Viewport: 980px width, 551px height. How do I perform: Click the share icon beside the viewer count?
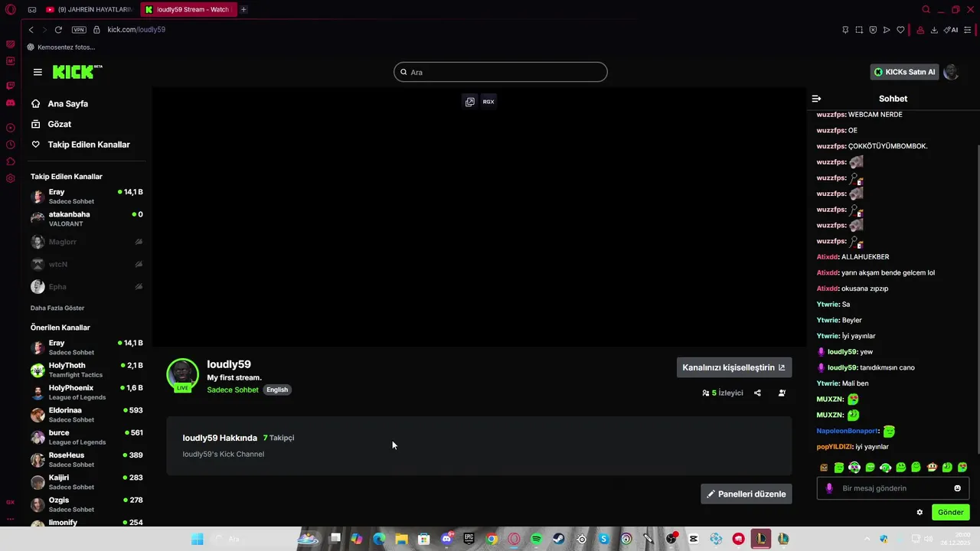coord(757,393)
